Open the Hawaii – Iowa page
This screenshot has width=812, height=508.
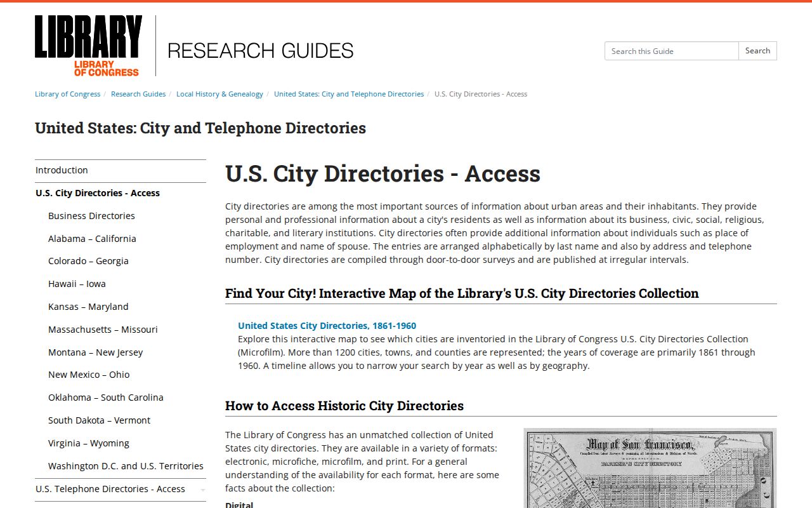coord(77,284)
